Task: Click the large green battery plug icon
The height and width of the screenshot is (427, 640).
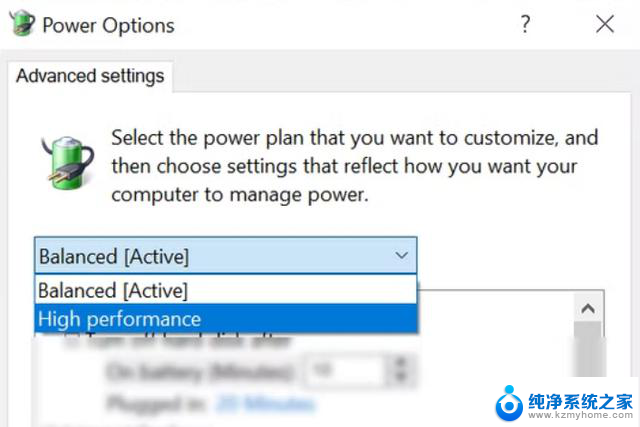Action: [x=68, y=163]
